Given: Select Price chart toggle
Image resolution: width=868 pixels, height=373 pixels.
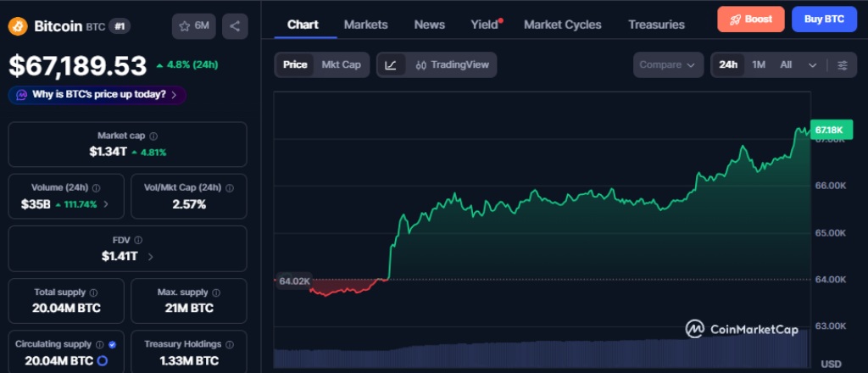Looking at the screenshot, I should 295,64.
